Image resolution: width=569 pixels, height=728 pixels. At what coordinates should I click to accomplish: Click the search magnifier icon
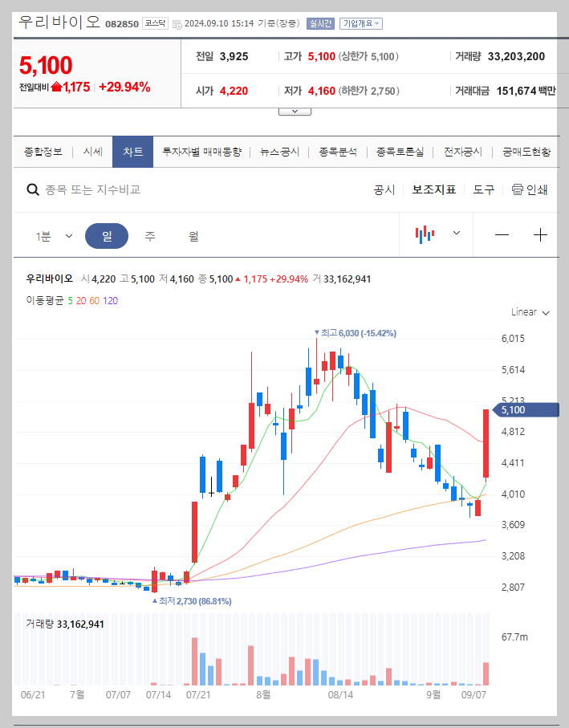(32, 189)
